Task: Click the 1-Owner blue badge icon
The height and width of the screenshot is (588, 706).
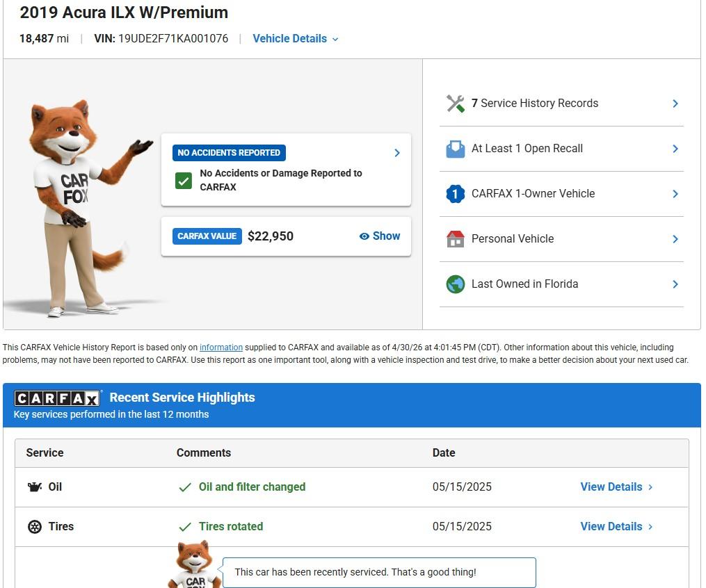Action: coord(455,194)
